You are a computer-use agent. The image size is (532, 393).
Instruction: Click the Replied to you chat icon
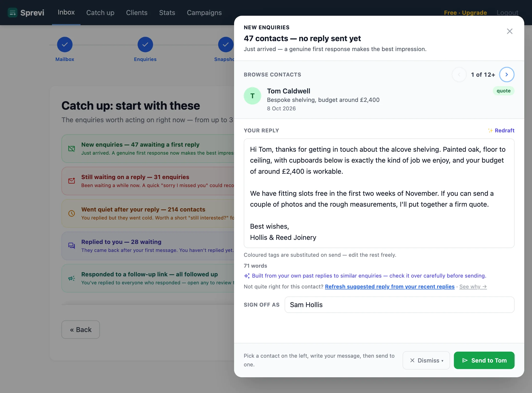tap(72, 246)
